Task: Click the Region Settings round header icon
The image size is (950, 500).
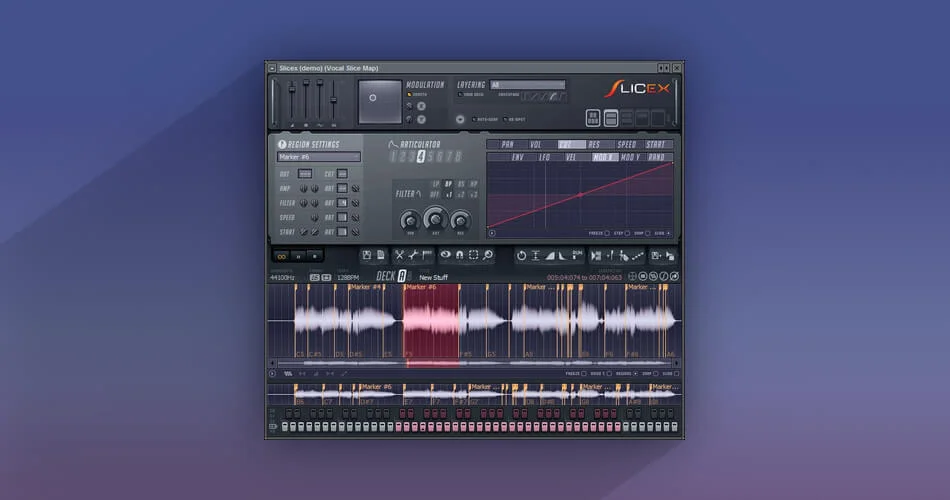Action: tap(282, 144)
